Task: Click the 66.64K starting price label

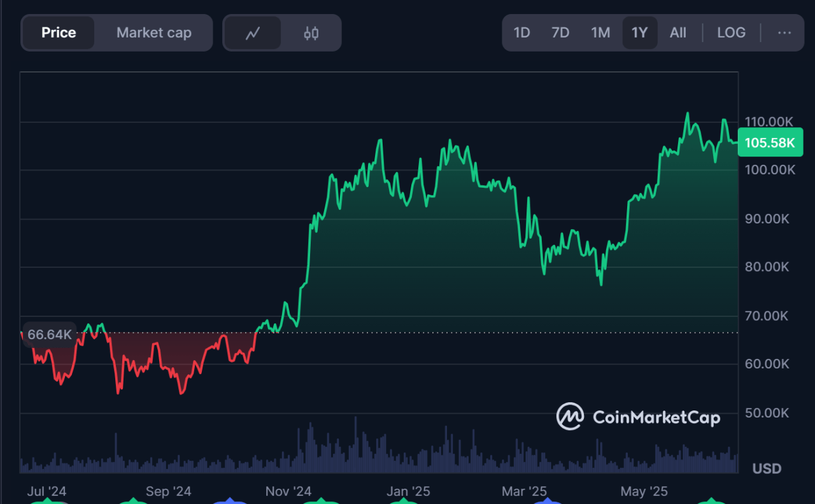Action: 50,335
